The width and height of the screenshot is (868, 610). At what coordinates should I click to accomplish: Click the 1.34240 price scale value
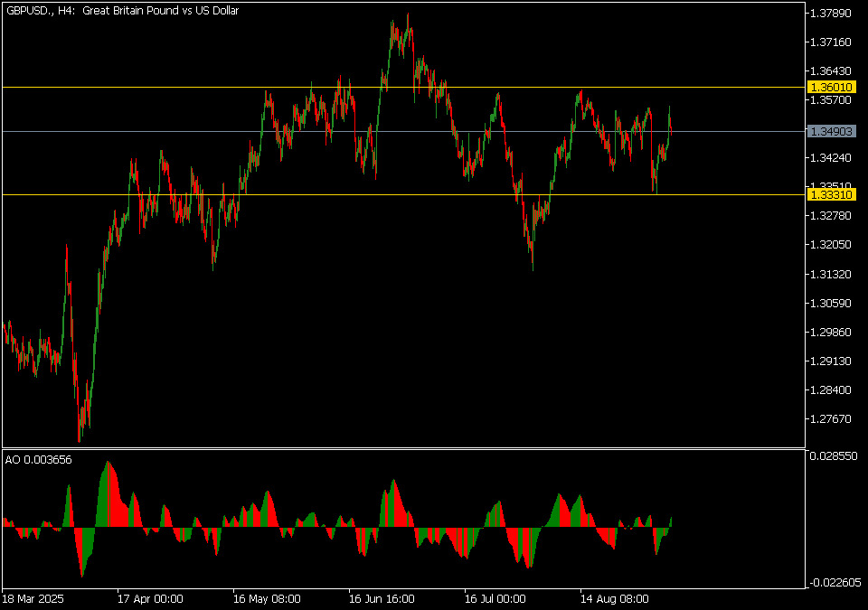[831, 158]
